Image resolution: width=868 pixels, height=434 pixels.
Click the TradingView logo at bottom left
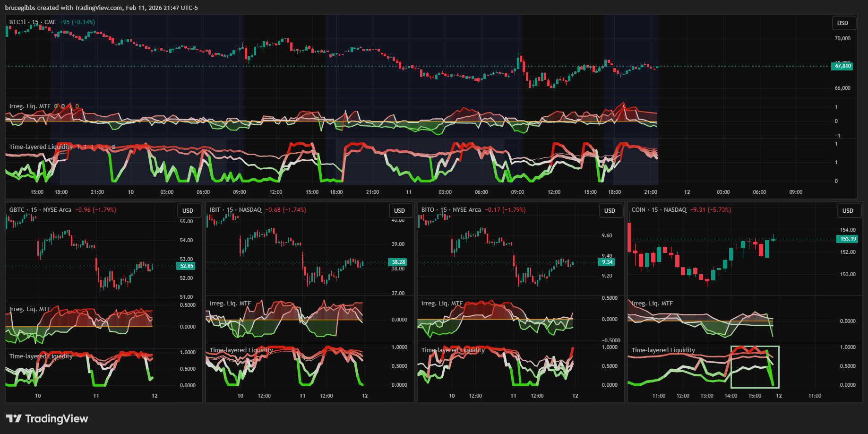tap(47, 418)
